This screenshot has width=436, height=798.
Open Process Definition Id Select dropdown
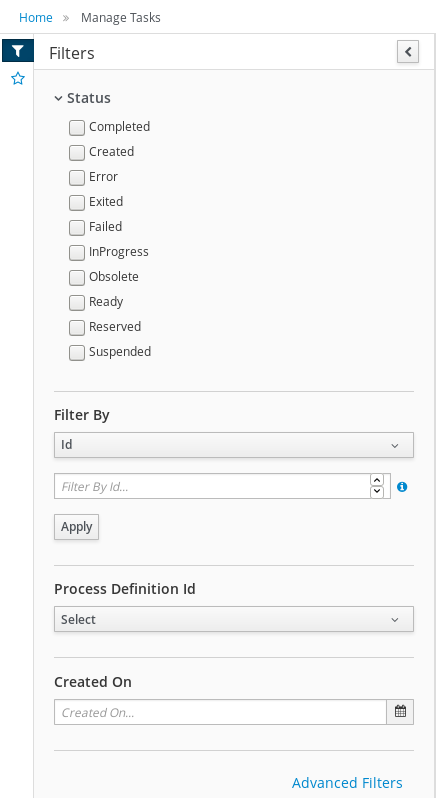(234, 619)
